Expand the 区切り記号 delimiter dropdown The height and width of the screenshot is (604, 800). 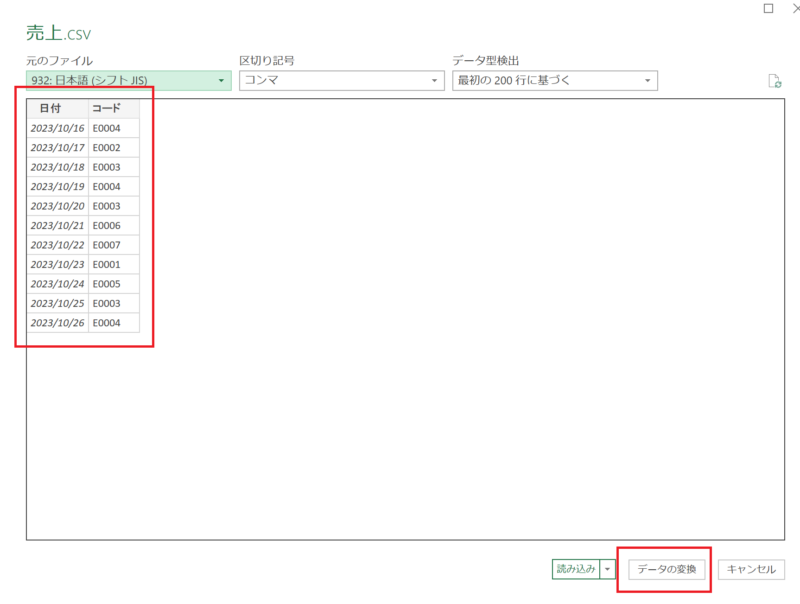(x=341, y=81)
